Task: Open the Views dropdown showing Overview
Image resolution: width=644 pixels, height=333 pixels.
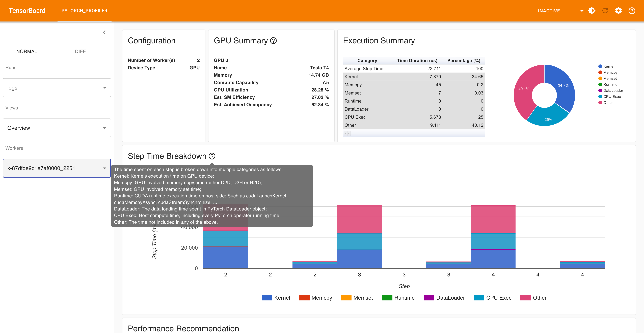Action: (57, 128)
